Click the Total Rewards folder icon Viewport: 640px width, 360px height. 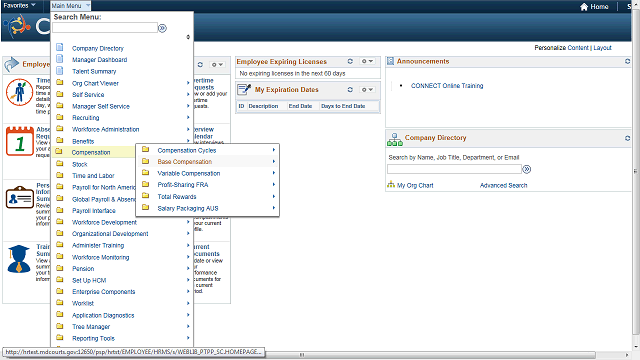click(x=145, y=196)
